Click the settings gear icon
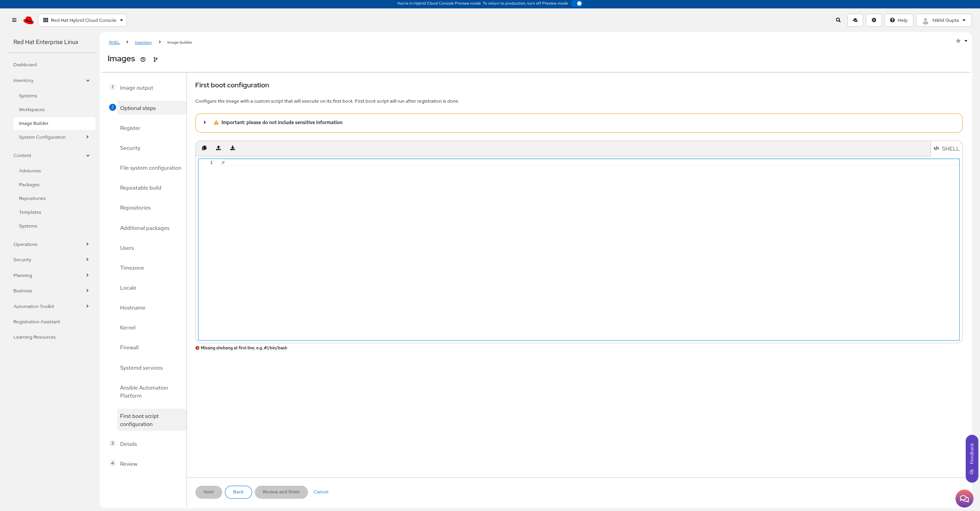This screenshot has height=511, width=980. point(874,20)
